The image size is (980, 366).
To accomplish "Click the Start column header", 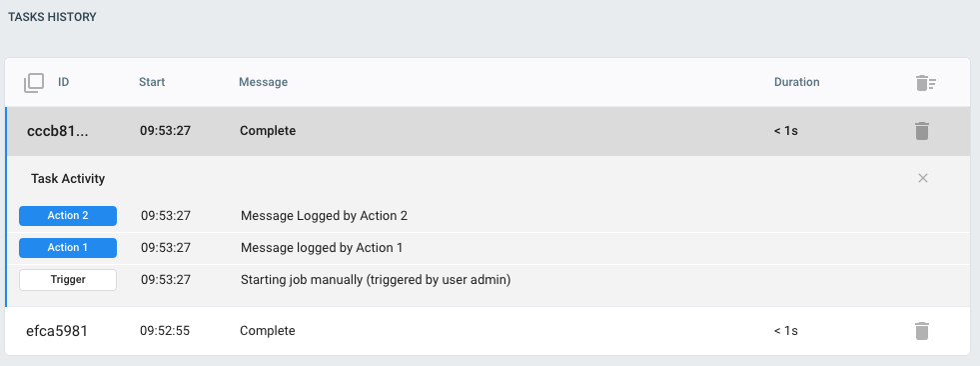I will [x=152, y=82].
